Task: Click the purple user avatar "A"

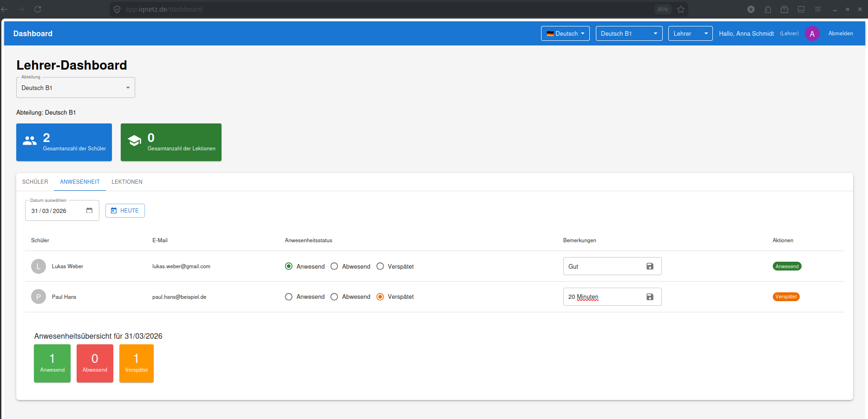Action: tap(812, 34)
